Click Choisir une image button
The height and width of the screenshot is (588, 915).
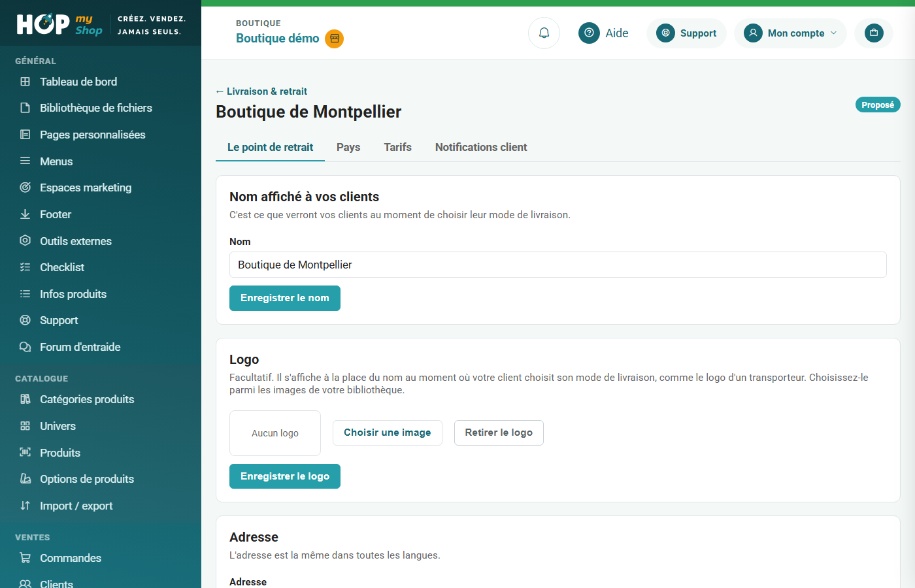click(x=388, y=433)
